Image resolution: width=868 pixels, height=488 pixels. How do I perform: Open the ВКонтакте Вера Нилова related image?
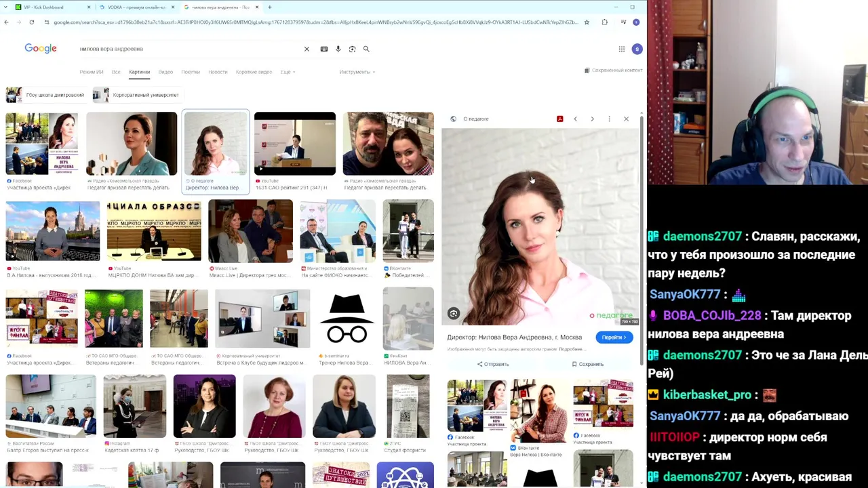pyautogui.click(x=538, y=411)
